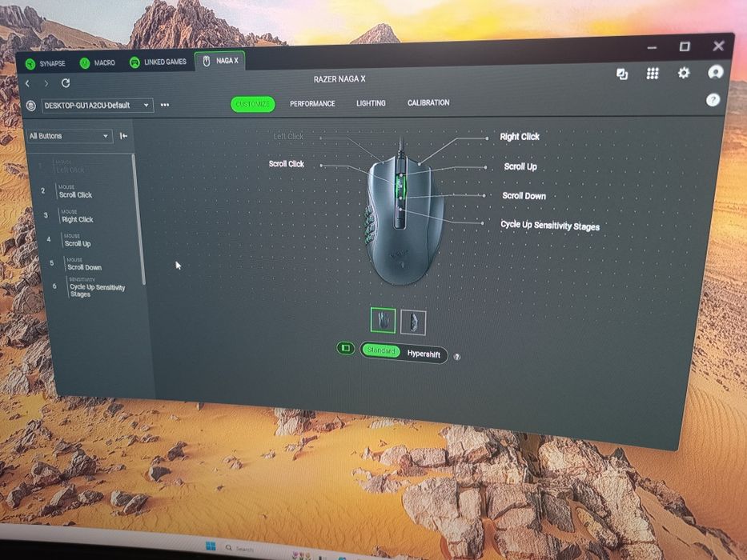This screenshot has height=560, width=747.
Task: Click the profile icon beside profile dropdown
Action: 31,106
